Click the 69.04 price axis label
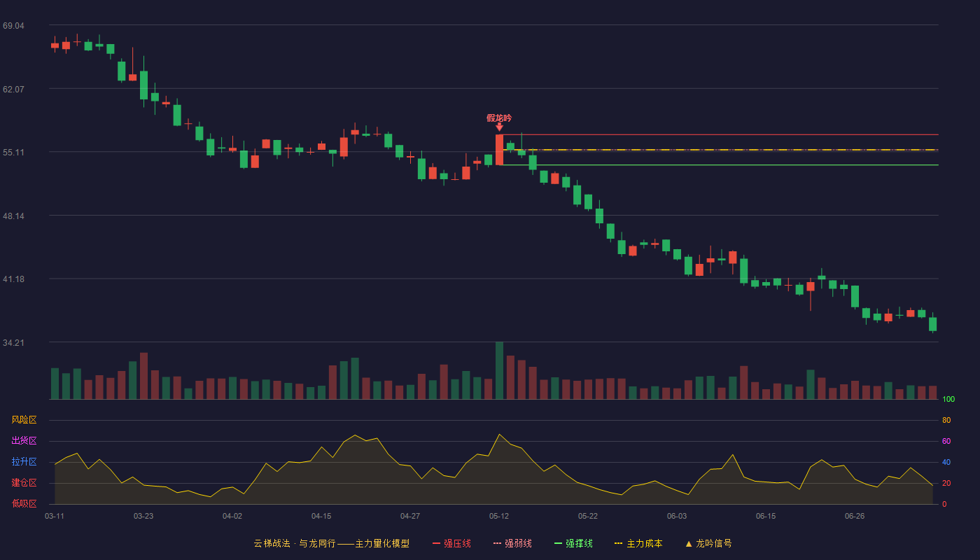 (13, 26)
